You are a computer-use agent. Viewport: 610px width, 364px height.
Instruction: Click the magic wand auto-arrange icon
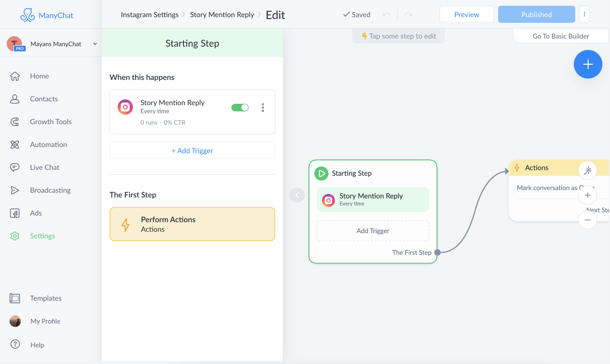(x=588, y=170)
